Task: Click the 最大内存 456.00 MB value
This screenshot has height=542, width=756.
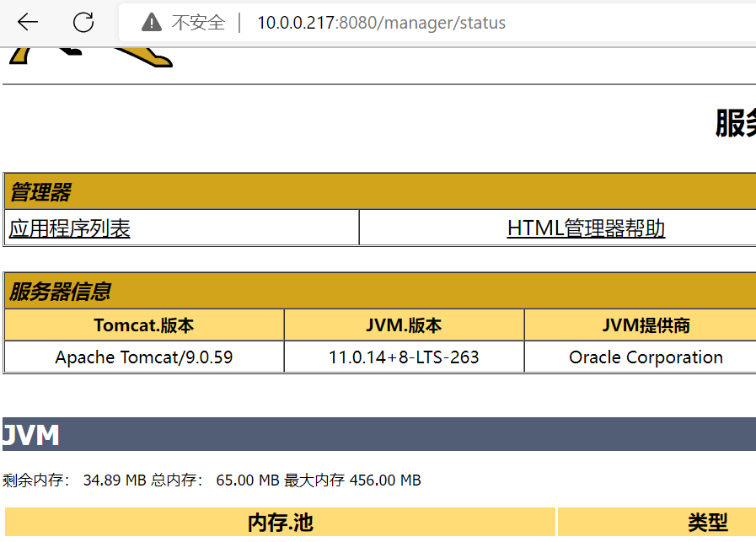Action: click(385, 480)
